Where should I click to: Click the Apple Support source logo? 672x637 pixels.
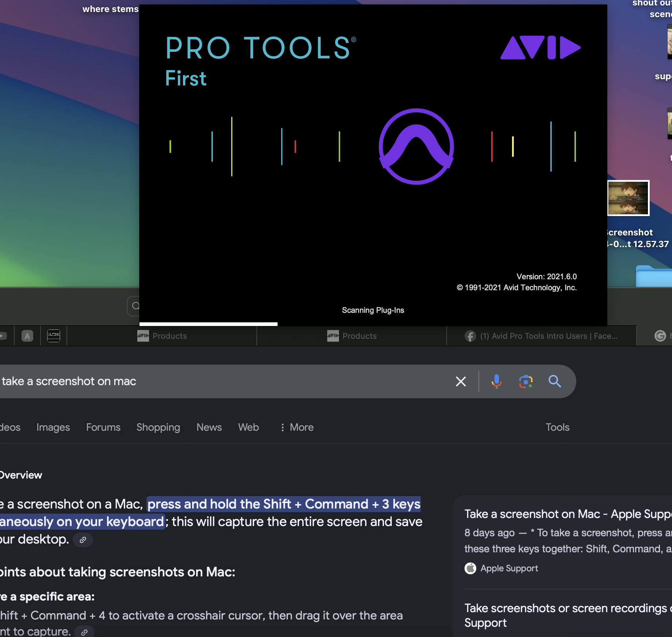pyautogui.click(x=470, y=568)
